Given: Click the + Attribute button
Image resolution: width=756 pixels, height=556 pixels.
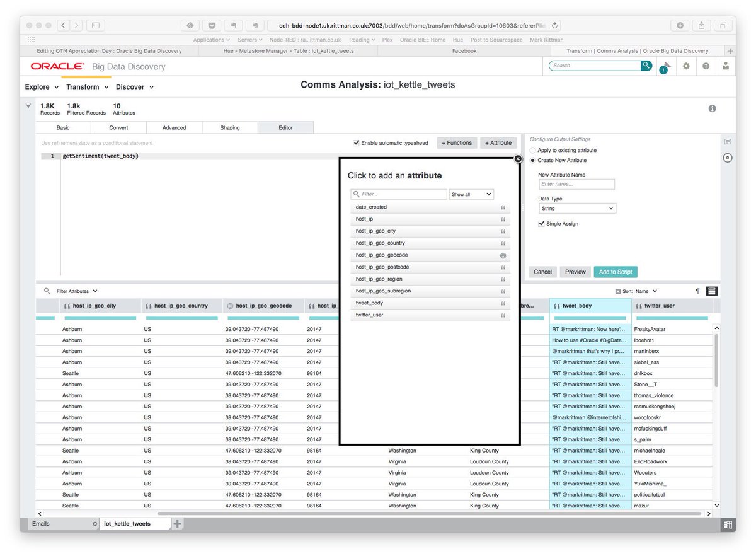Looking at the screenshot, I should pos(498,143).
